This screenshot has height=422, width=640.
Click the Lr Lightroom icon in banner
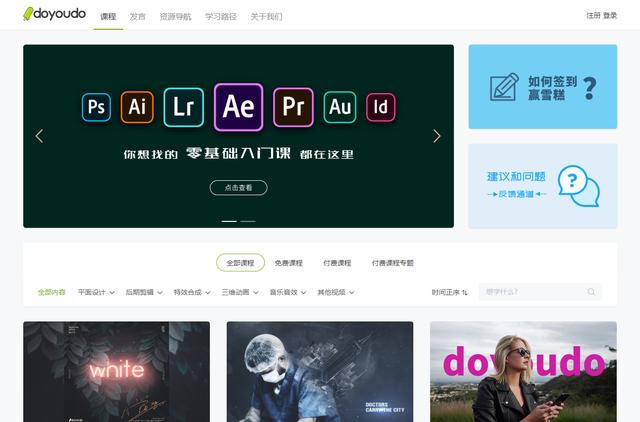(184, 107)
